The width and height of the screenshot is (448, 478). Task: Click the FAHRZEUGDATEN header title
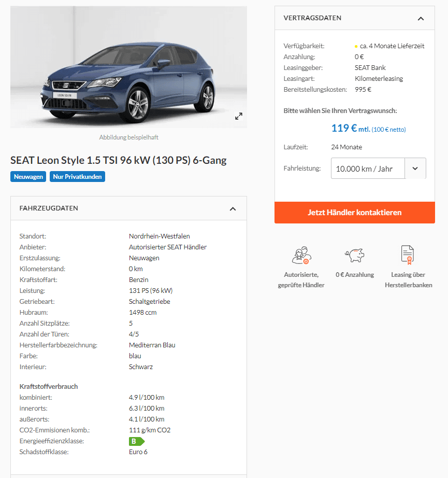click(x=49, y=208)
